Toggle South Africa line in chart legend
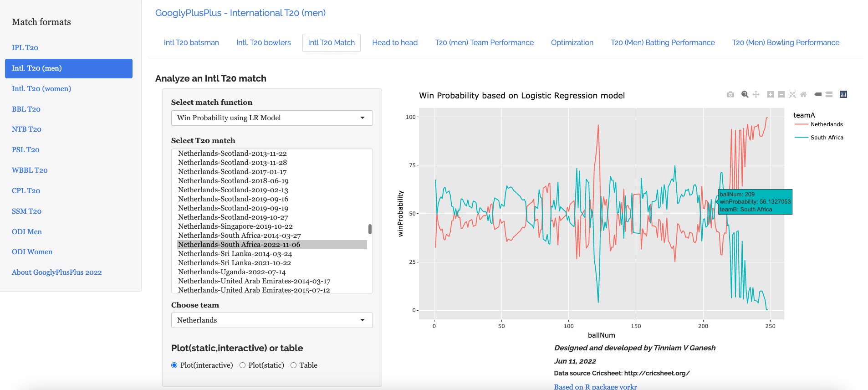 (827, 138)
